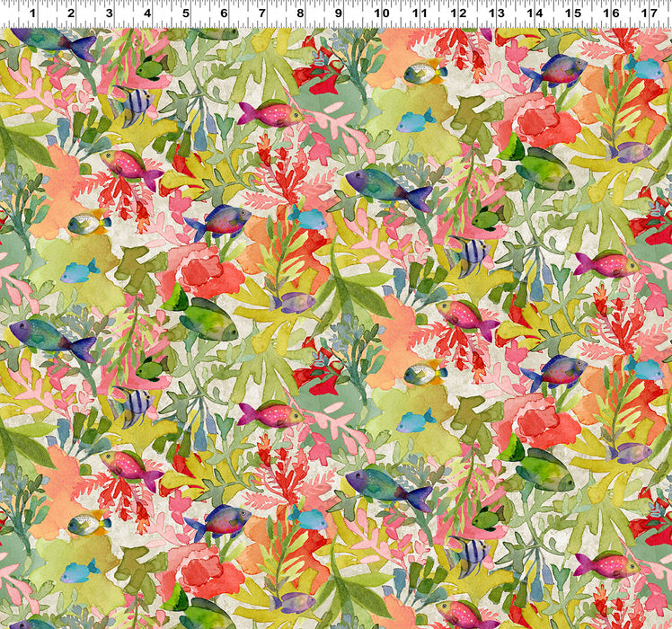The height and width of the screenshot is (629, 672).
Task: Click the number 12 on the ruler
Action: [457, 13]
